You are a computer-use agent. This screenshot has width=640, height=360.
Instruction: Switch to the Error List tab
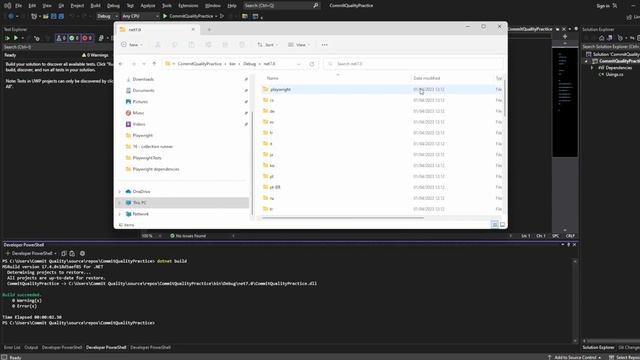pos(12,348)
